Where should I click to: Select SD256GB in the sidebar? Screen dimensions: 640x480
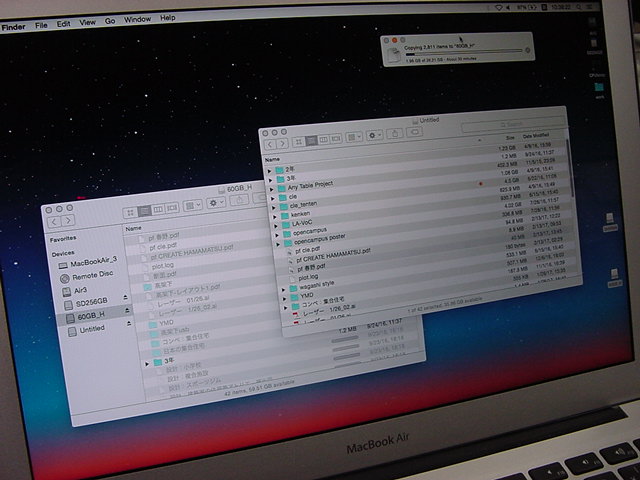point(86,303)
